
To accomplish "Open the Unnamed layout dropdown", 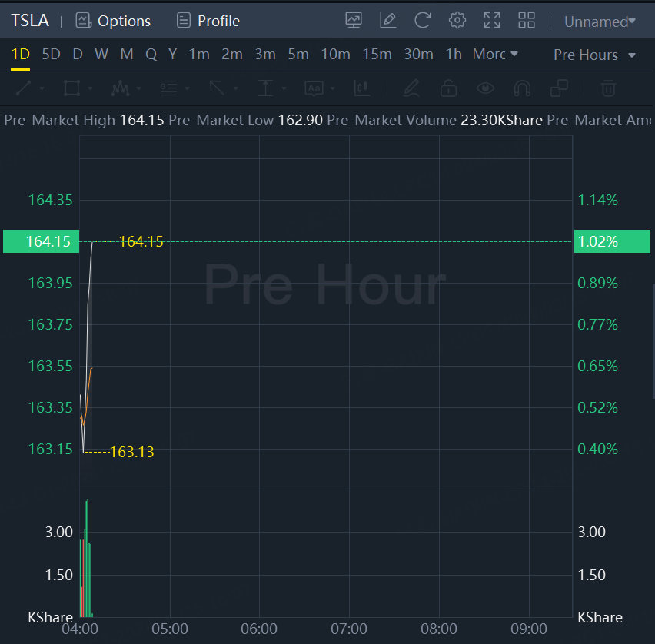I will pyautogui.click(x=600, y=22).
